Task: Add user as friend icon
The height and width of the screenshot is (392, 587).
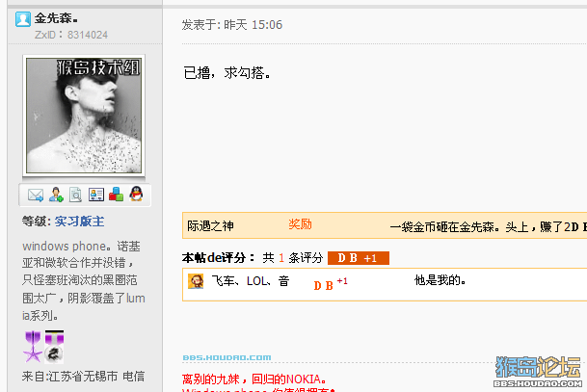Action: click(56, 195)
